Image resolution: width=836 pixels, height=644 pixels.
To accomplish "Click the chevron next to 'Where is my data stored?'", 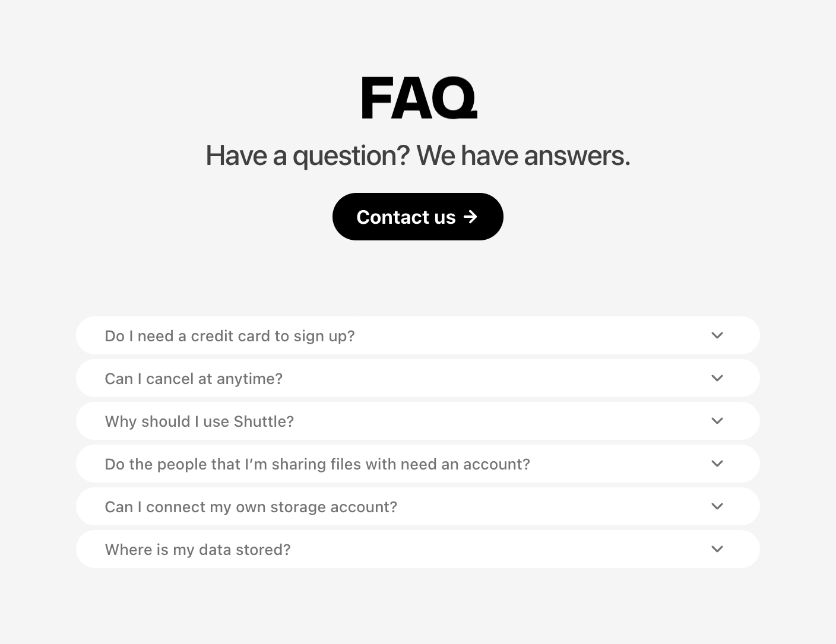I will tap(717, 549).
